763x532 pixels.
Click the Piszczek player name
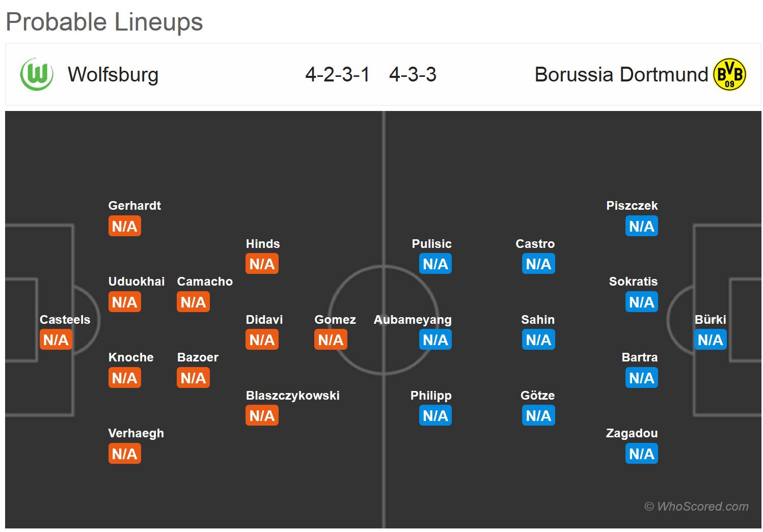pyautogui.click(x=632, y=206)
